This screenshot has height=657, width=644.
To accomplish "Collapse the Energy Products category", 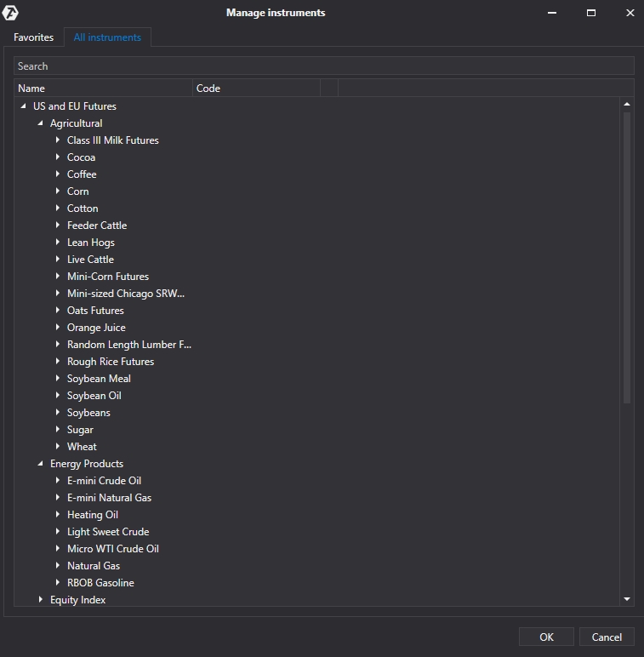I will (41, 464).
